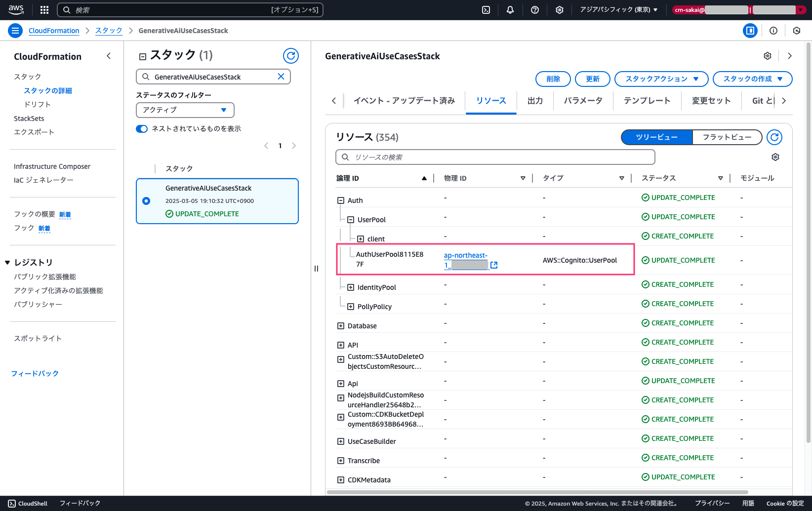Screen dimensions: 812x511
Task: Expand the Database tree node
Action: pyautogui.click(x=341, y=326)
